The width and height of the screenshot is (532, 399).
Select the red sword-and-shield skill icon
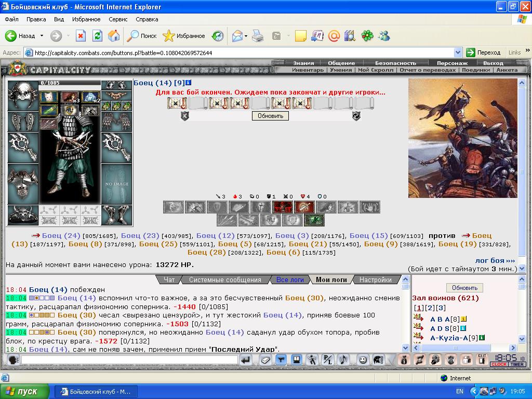(304, 207)
